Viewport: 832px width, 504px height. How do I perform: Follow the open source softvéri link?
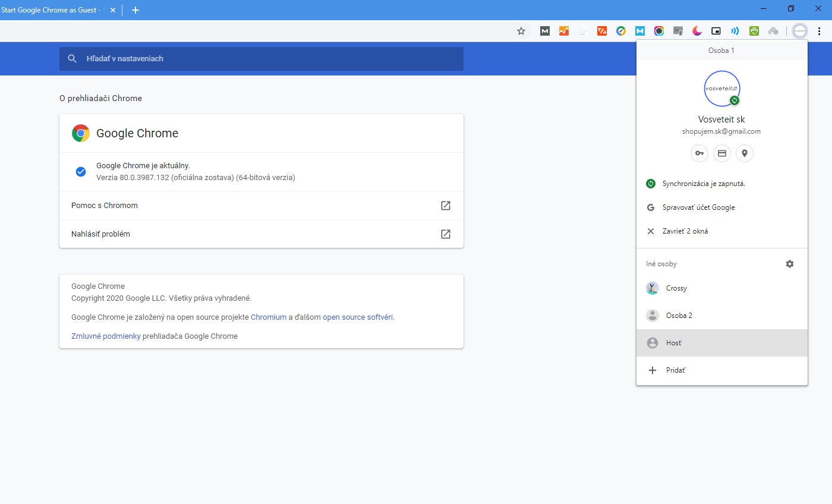[358, 317]
